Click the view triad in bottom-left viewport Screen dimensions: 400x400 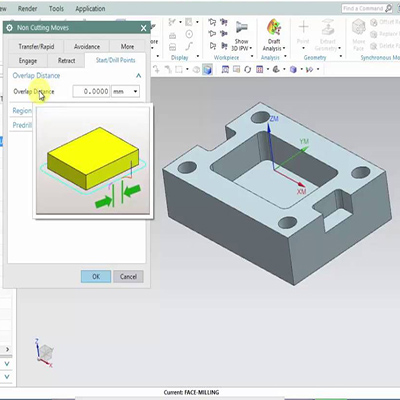pyautogui.click(x=44, y=353)
